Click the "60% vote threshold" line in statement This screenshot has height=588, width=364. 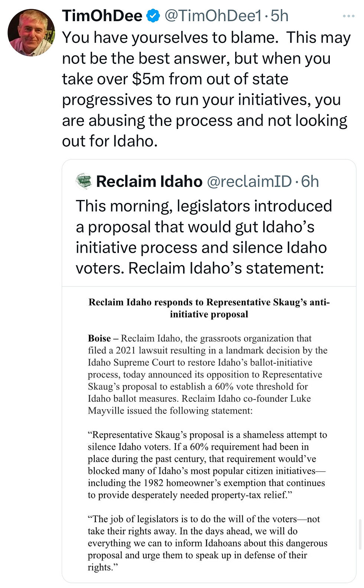198,387
